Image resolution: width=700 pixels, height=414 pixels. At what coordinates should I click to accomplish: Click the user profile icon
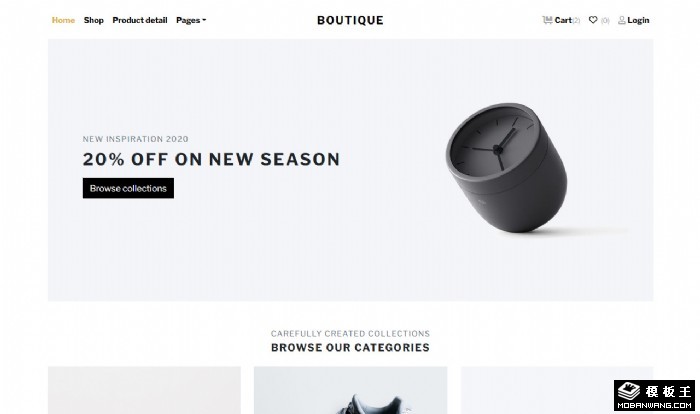621,20
